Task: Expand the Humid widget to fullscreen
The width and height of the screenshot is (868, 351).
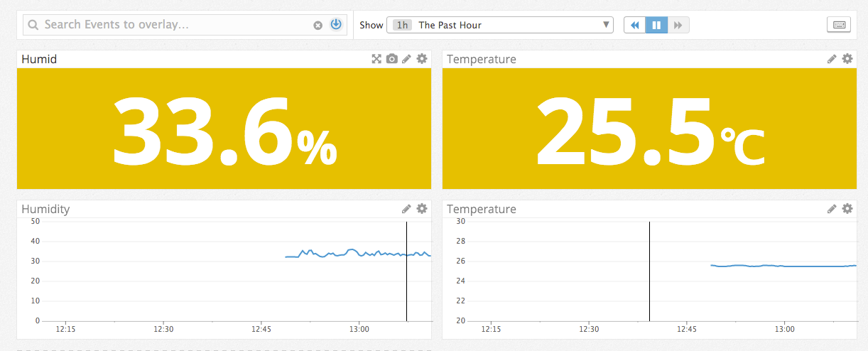Action: coord(376,59)
